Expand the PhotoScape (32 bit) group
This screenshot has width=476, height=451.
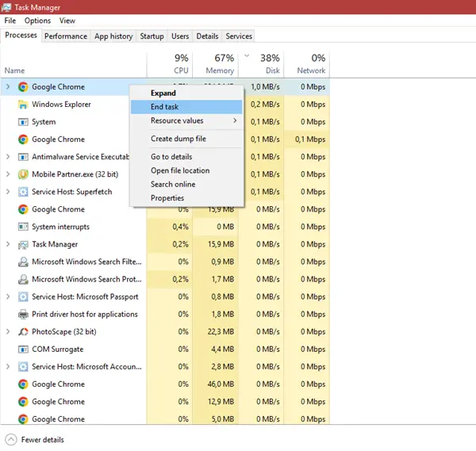point(8,332)
